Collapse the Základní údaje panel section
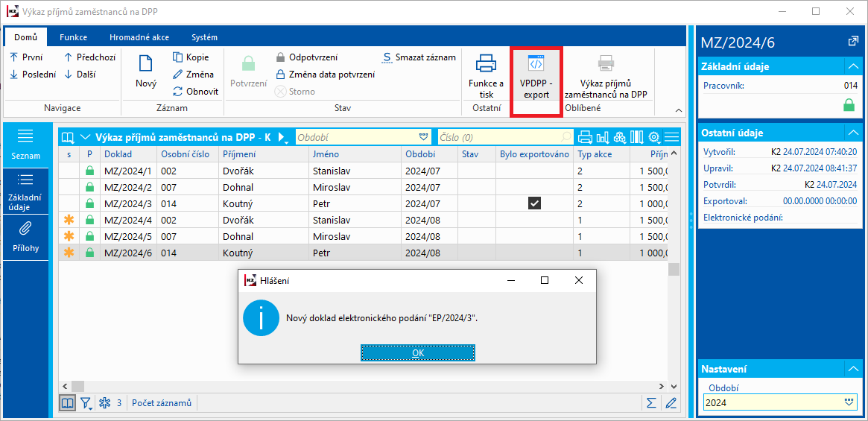 pyautogui.click(x=852, y=66)
